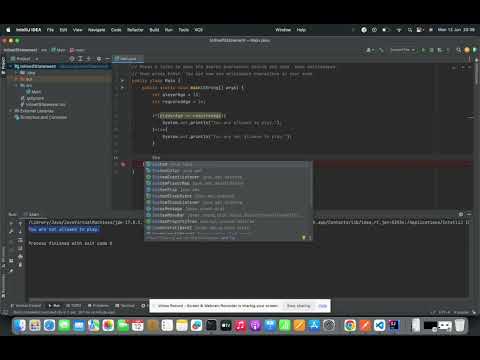Collapse the project root folder node
The image size is (480, 360).
pos(11,66)
